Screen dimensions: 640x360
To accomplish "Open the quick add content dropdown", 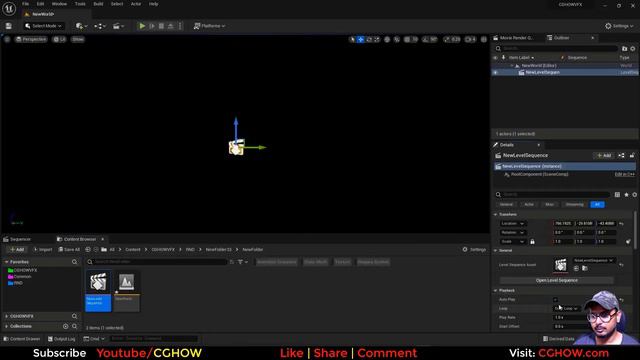I will tap(81, 26).
